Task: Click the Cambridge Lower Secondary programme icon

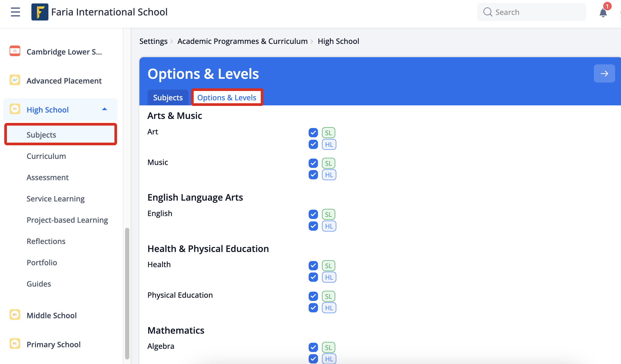Action: (15, 51)
